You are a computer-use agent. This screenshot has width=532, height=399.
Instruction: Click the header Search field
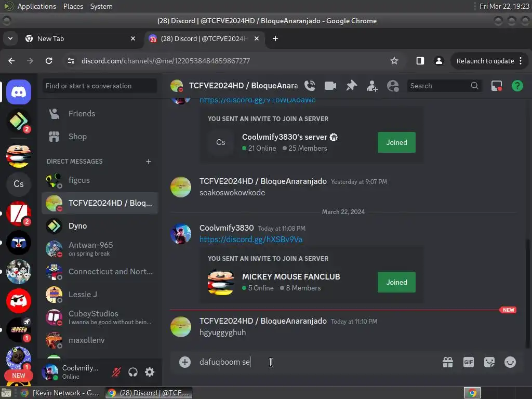pyautogui.click(x=444, y=86)
